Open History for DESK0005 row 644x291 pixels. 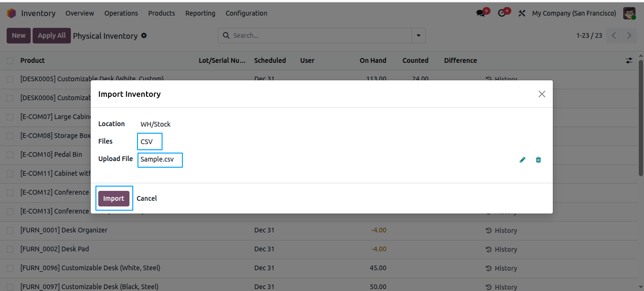501,79
